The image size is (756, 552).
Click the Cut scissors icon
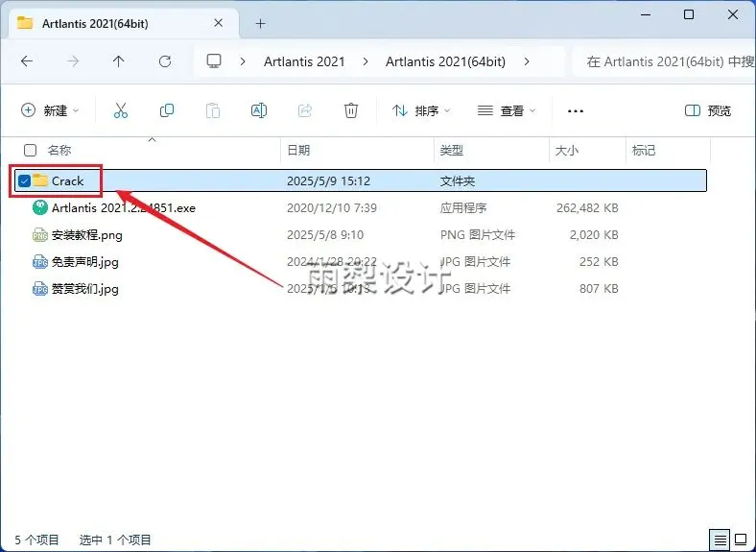[121, 110]
